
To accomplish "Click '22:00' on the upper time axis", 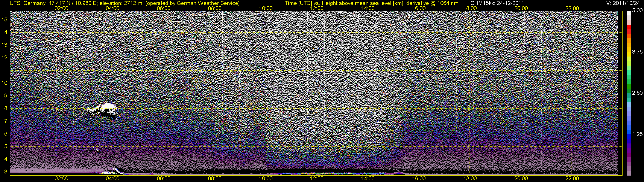I will 572,8.
